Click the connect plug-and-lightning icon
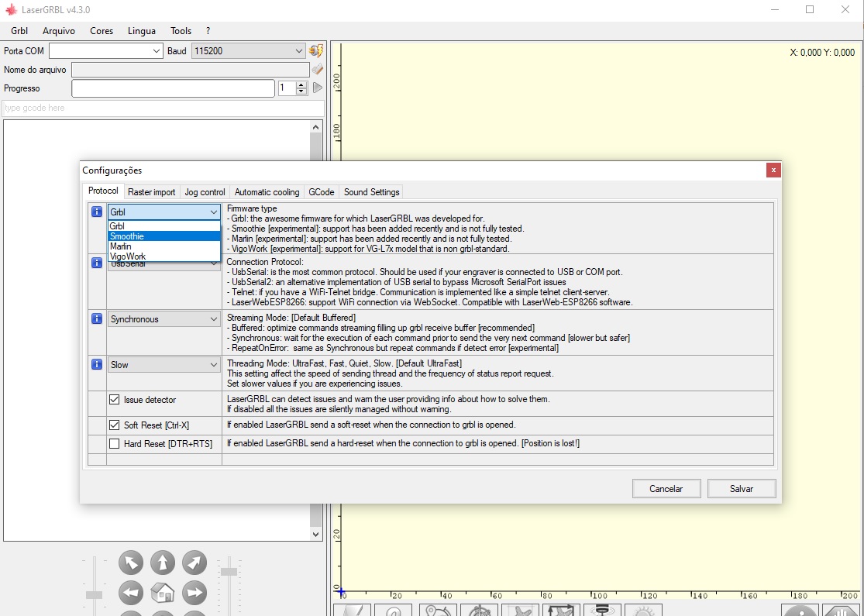Image resolution: width=864 pixels, height=616 pixels. 316,51
